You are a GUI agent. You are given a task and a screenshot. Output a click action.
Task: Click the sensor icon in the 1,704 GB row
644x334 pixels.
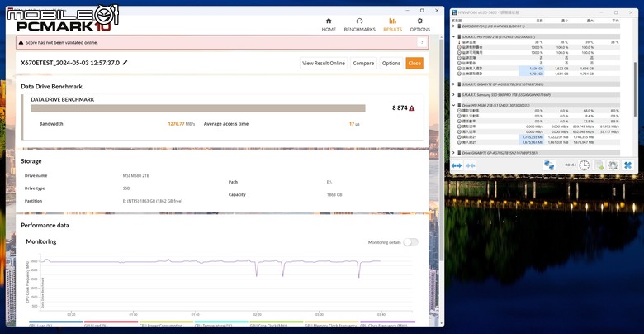(x=459, y=74)
